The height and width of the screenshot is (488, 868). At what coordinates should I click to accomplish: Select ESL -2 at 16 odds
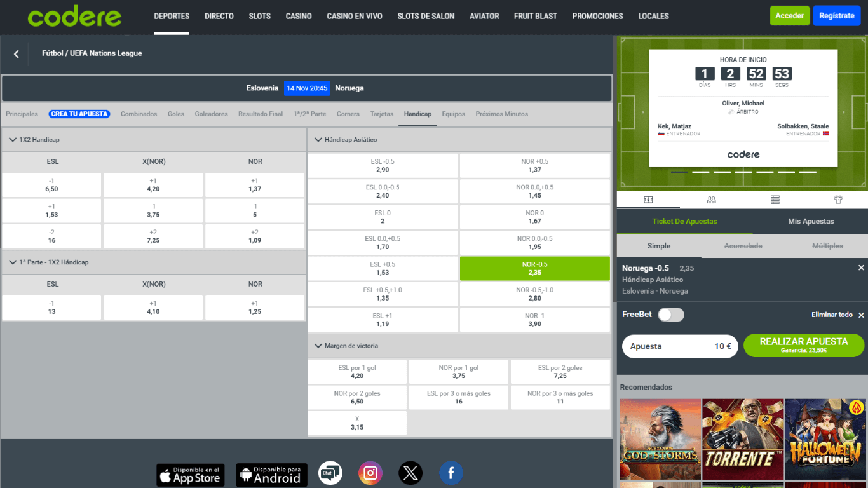click(x=51, y=236)
